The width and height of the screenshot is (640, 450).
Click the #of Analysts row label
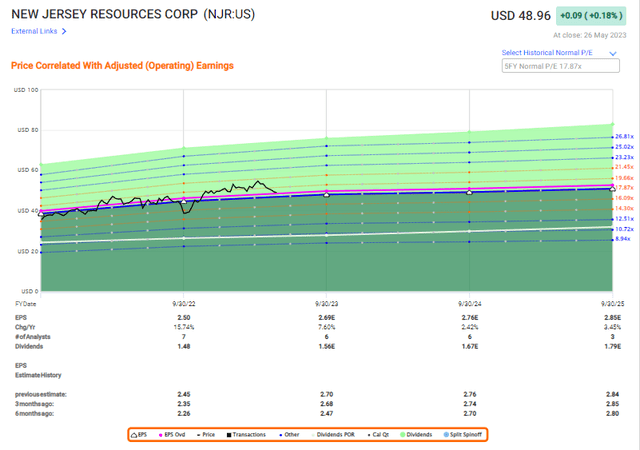[33, 337]
